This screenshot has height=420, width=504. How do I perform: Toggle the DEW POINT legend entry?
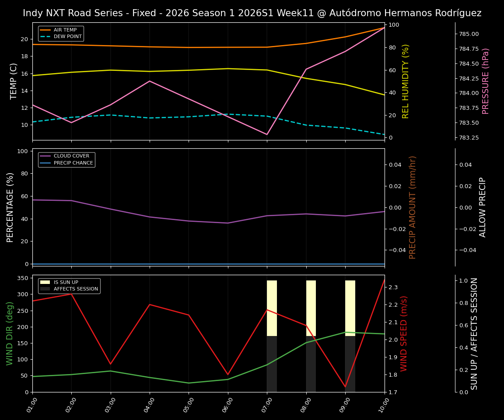(x=67, y=37)
